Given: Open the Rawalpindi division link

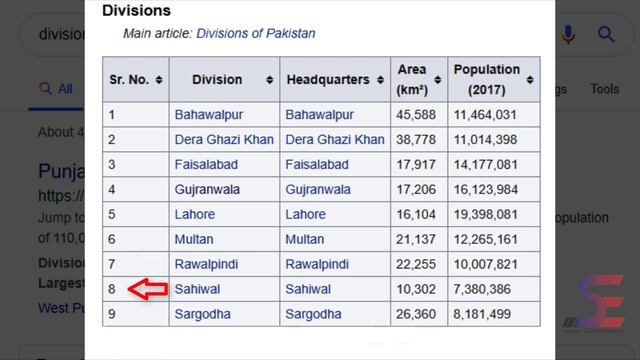Looking at the screenshot, I should click(206, 264).
